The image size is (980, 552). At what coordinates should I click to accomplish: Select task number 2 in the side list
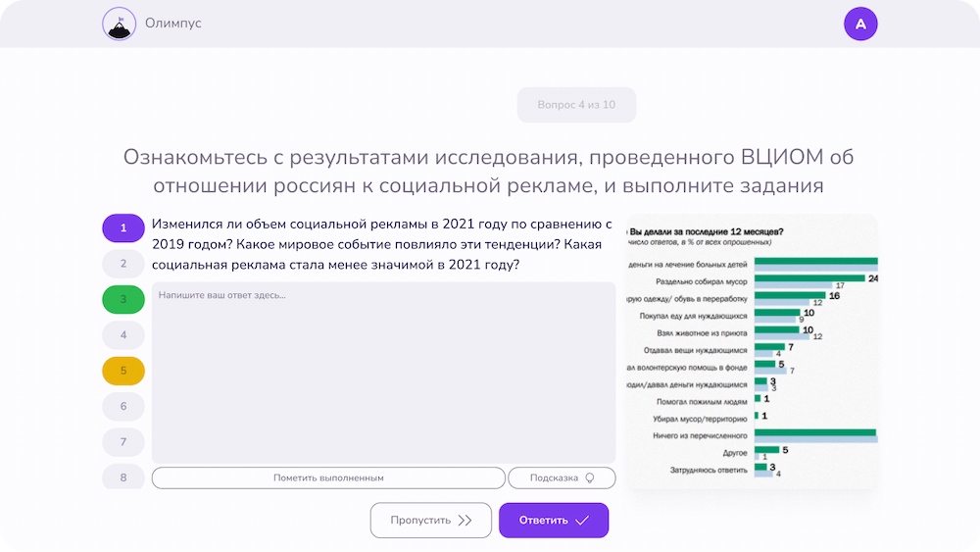[123, 264]
